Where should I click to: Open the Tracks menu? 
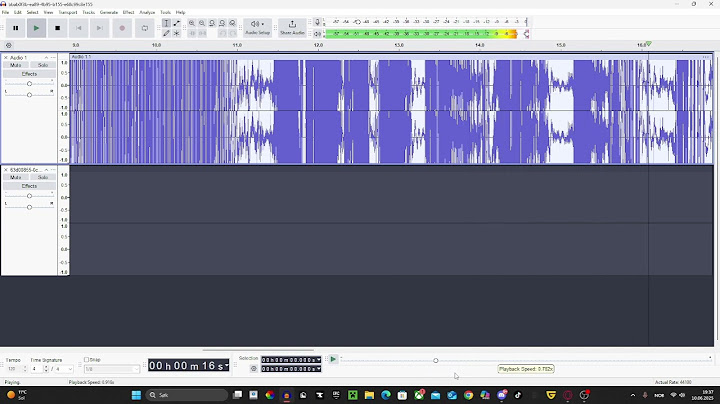(x=89, y=12)
